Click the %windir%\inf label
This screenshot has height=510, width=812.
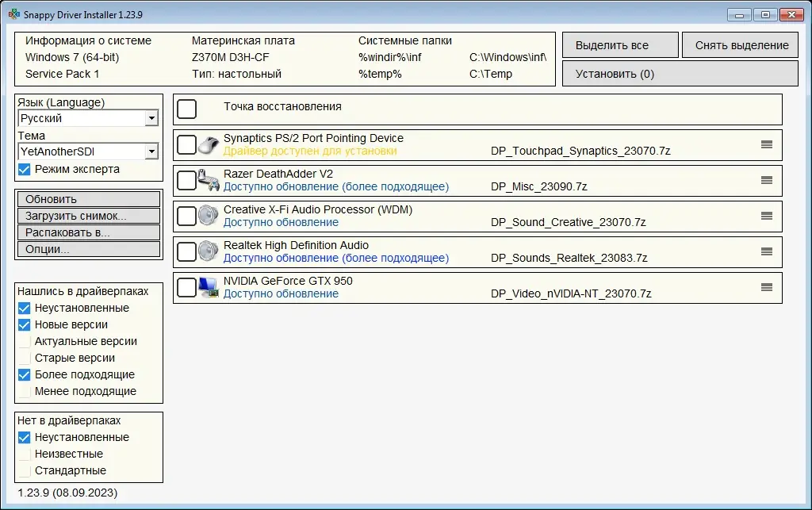[390, 57]
